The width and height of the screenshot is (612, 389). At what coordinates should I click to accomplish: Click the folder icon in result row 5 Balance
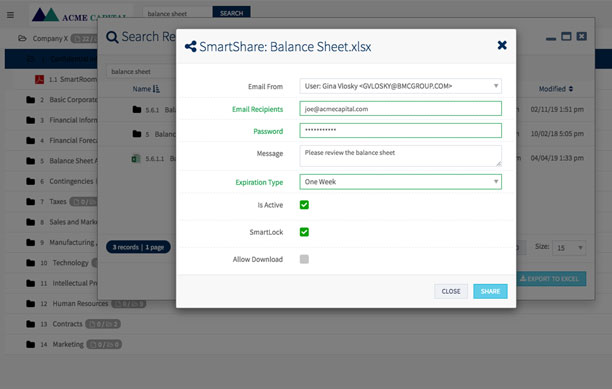point(137,134)
